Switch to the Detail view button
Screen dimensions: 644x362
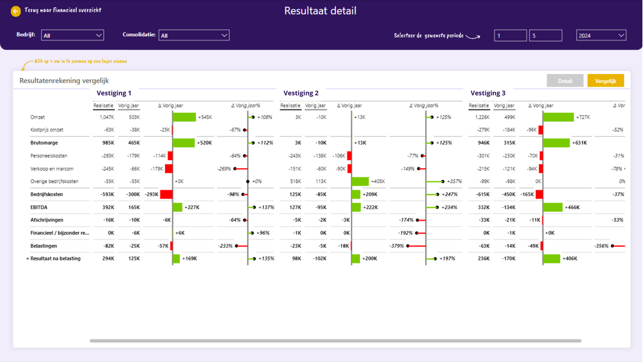click(565, 81)
